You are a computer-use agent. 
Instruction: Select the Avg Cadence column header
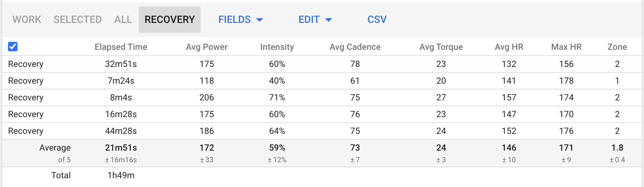(x=355, y=47)
